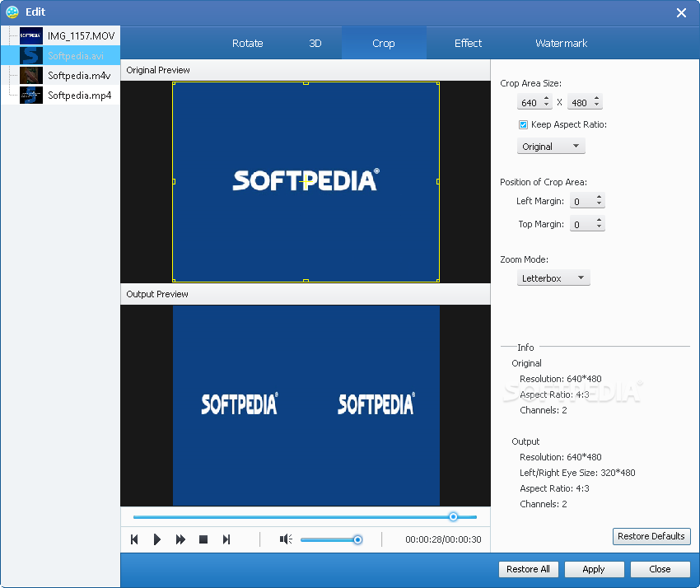Open the Original aspect ratio dropdown
This screenshot has height=588, width=700.
[x=551, y=147]
